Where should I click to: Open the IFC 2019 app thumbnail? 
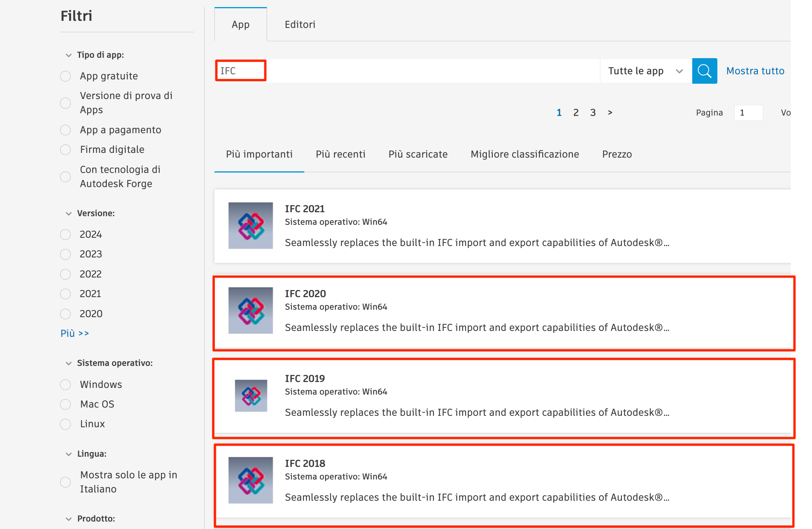coord(251,395)
